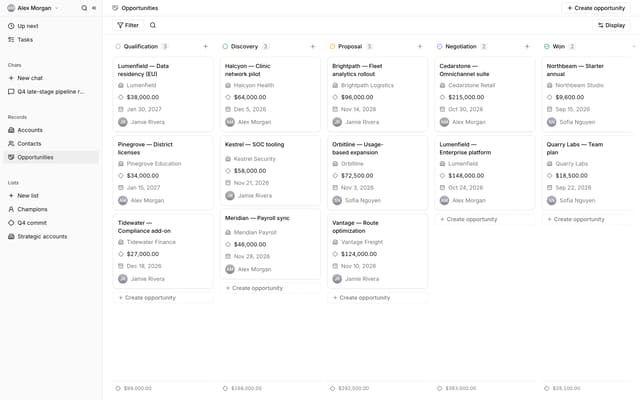Click the Won stage circle icon

(x=547, y=47)
